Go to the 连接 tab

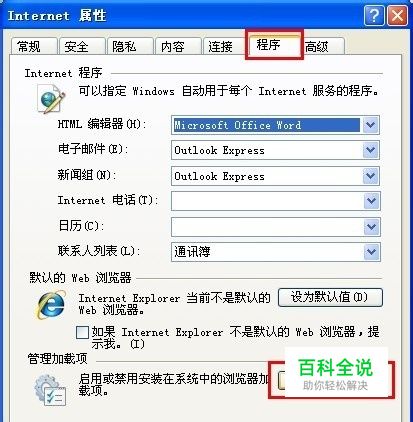225,46
